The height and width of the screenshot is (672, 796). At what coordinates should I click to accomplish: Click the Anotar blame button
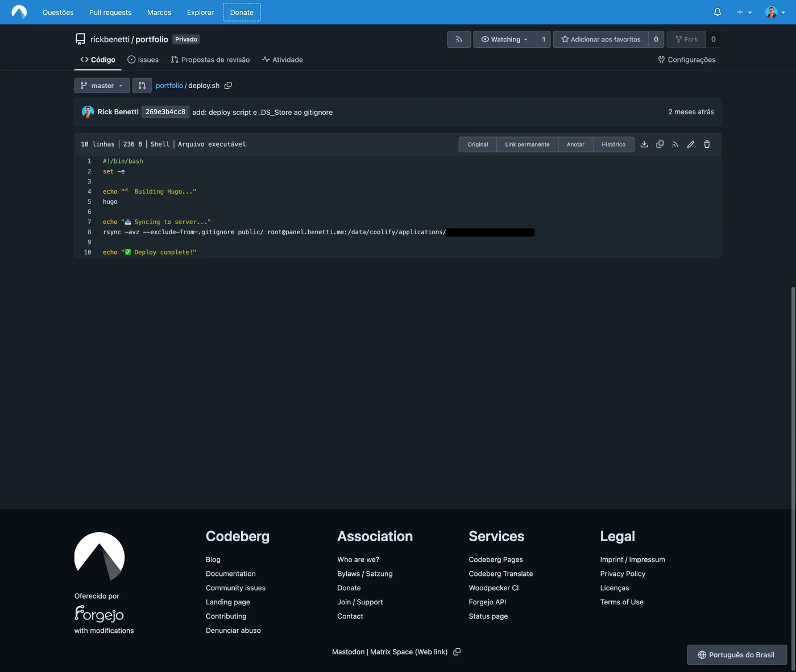click(x=575, y=144)
